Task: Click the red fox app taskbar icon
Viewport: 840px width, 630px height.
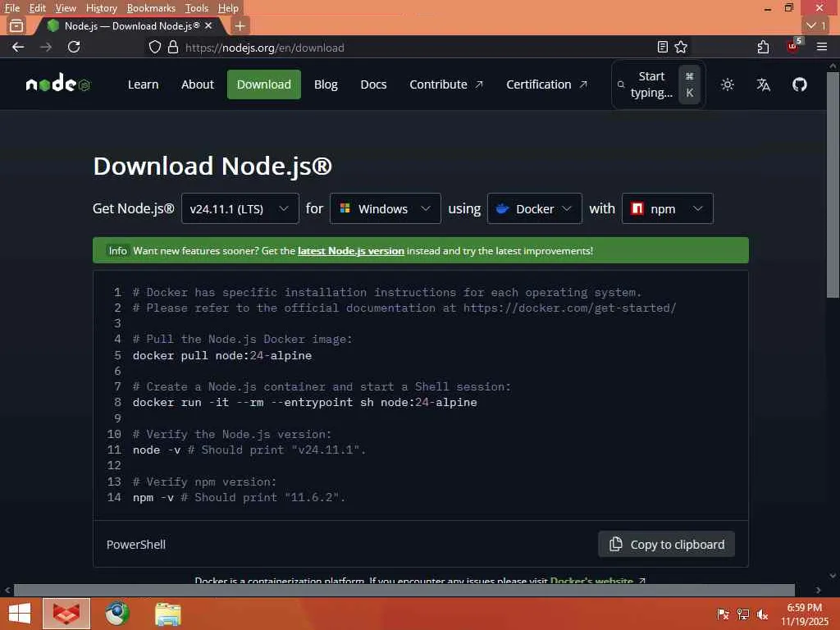Action: 66,614
